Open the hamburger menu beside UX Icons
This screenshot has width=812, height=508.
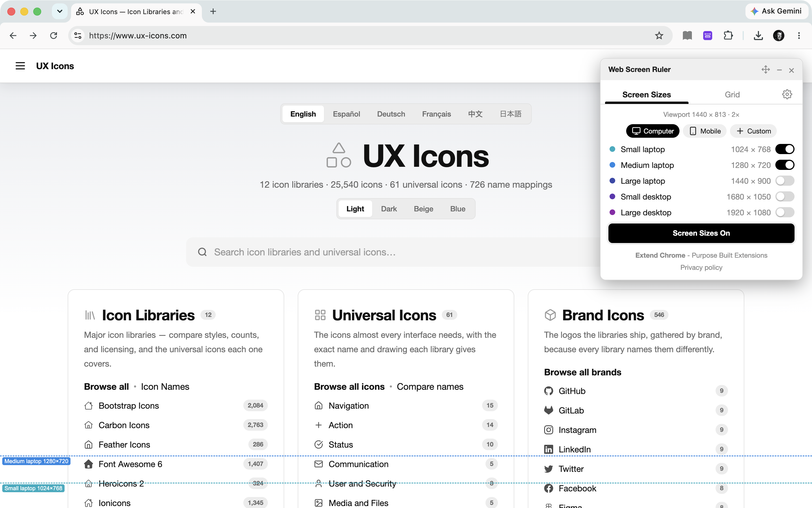pos(20,66)
